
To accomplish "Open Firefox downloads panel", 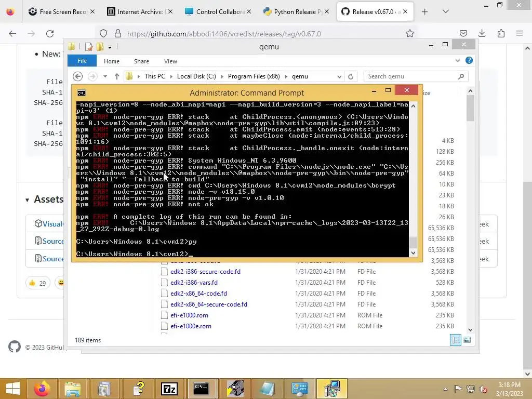I will coord(482,33).
